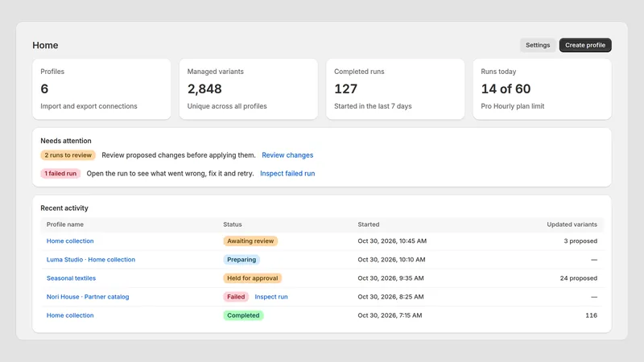Click the Completed status badge
This screenshot has width=644, height=362.
(243, 315)
